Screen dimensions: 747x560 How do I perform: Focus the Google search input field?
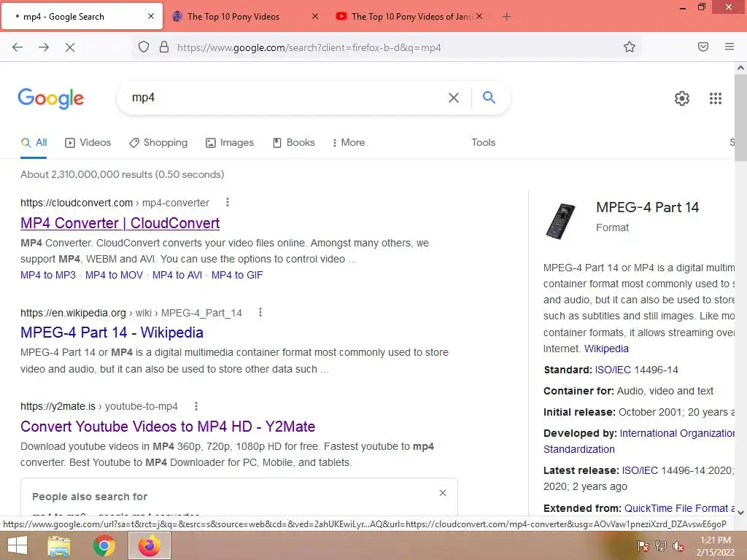tap(286, 98)
